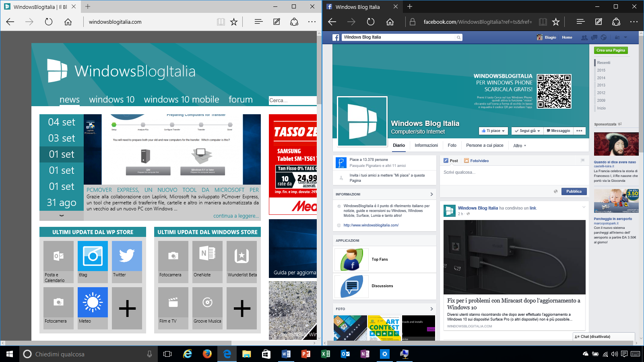Screen dimensions: 644x362
Task: Click the Cerca search field
Action: click(x=293, y=101)
